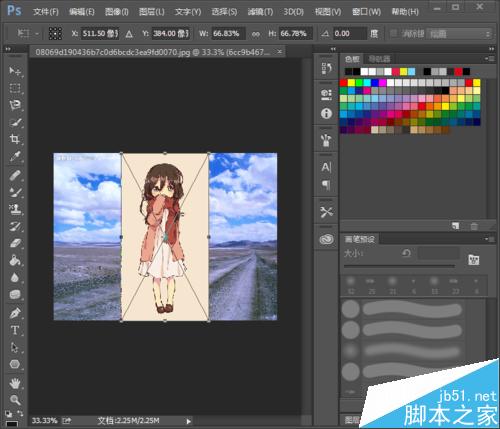Viewport: 500px width, 429px height.
Task: Click the X position field 511.50
Action: point(100,34)
